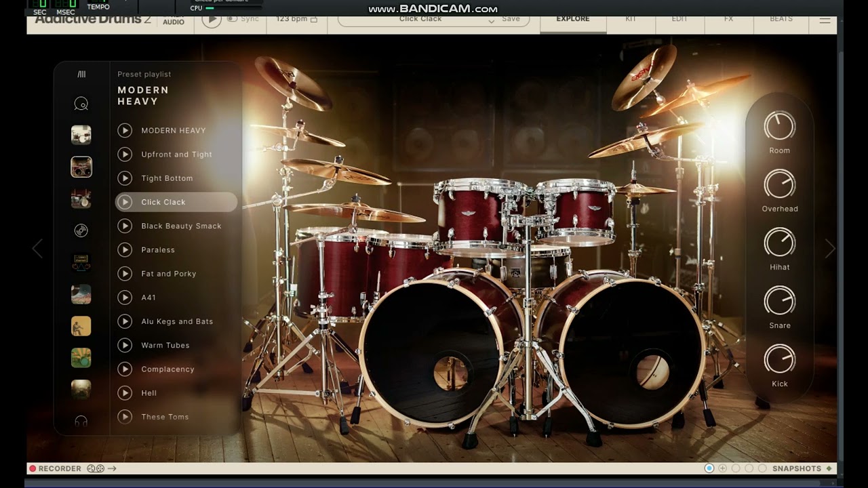Viewport: 868px width, 488px height.
Task: Open the hamburger menu in the top bar
Action: coord(825,20)
